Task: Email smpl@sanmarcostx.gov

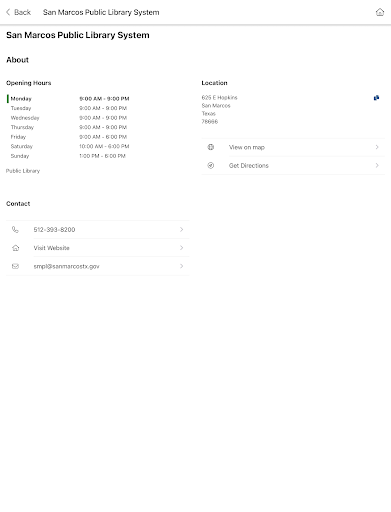Action: 66,266
